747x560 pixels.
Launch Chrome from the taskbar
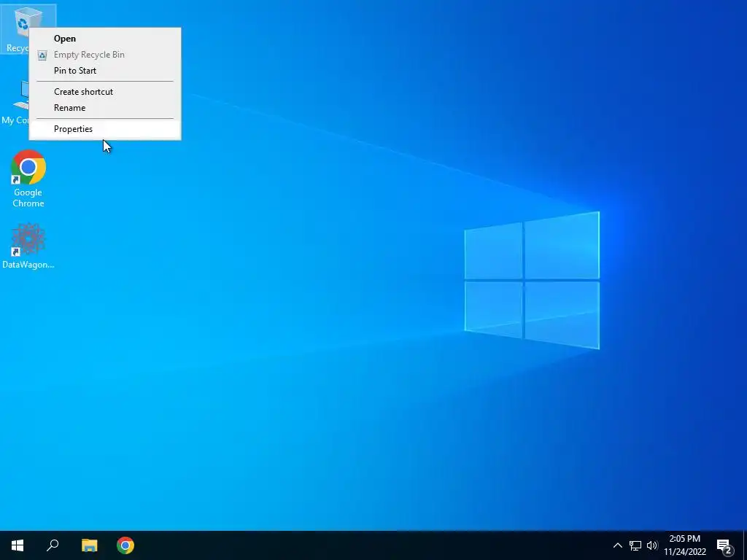click(125, 545)
